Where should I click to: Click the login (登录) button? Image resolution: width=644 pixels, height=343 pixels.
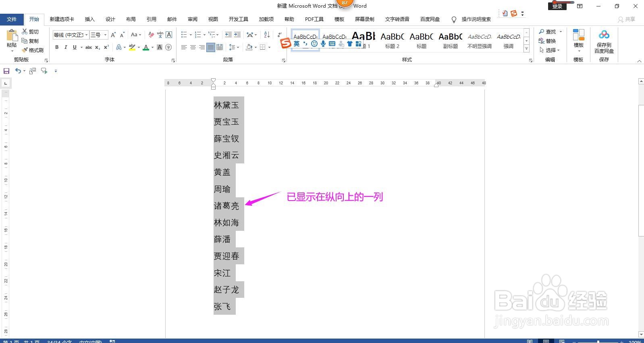click(x=557, y=6)
